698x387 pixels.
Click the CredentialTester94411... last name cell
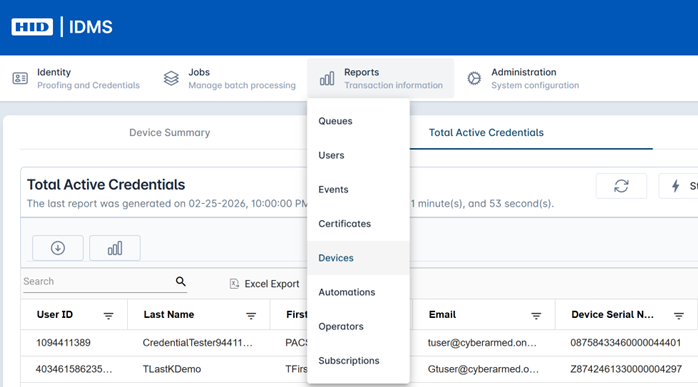click(198, 343)
